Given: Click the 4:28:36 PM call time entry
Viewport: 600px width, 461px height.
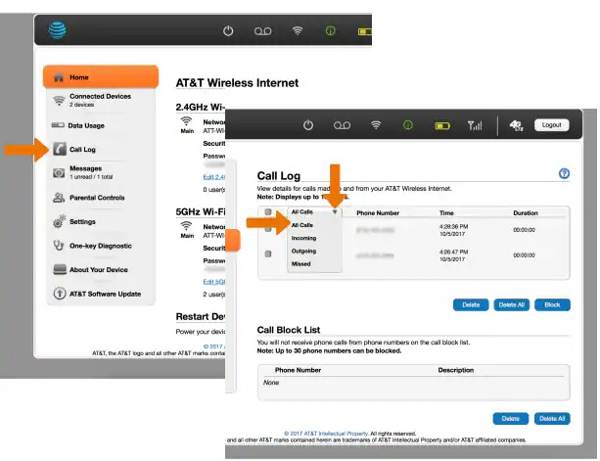Looking at the screenshot, I should coord(453,230).
